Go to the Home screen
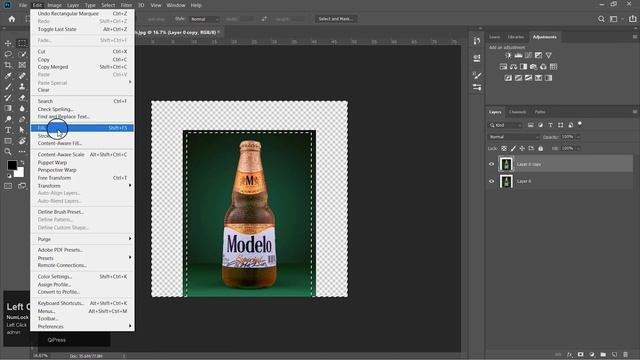640x360 pixels. click(x=11, y=19)
